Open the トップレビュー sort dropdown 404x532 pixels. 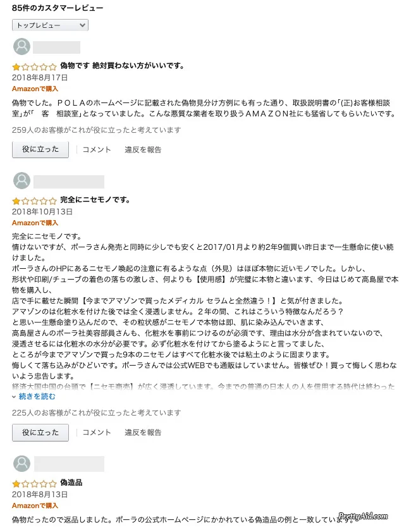pos(50,25)
